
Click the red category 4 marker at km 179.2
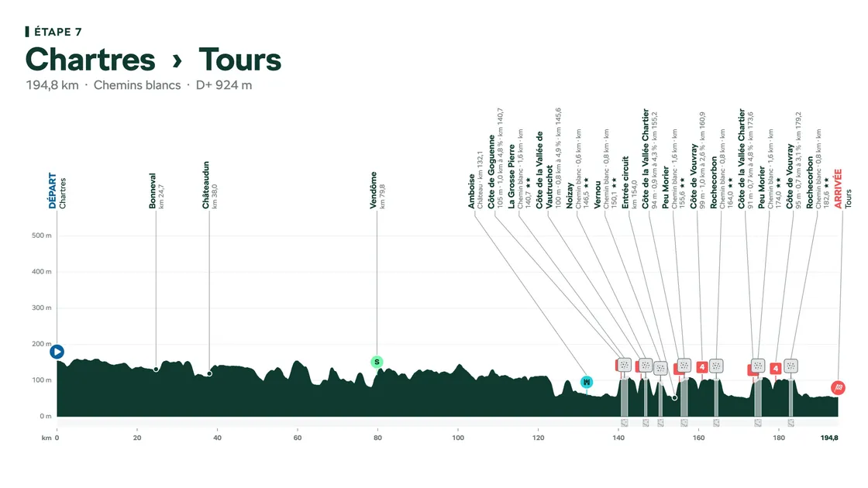click(776, 369)
